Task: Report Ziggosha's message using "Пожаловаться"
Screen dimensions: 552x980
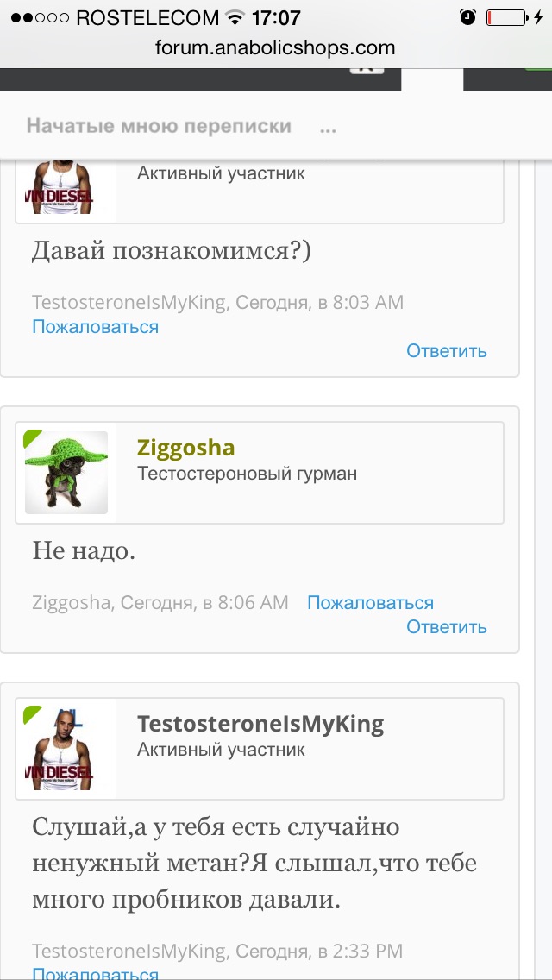Action: click(x=369, y=602)
